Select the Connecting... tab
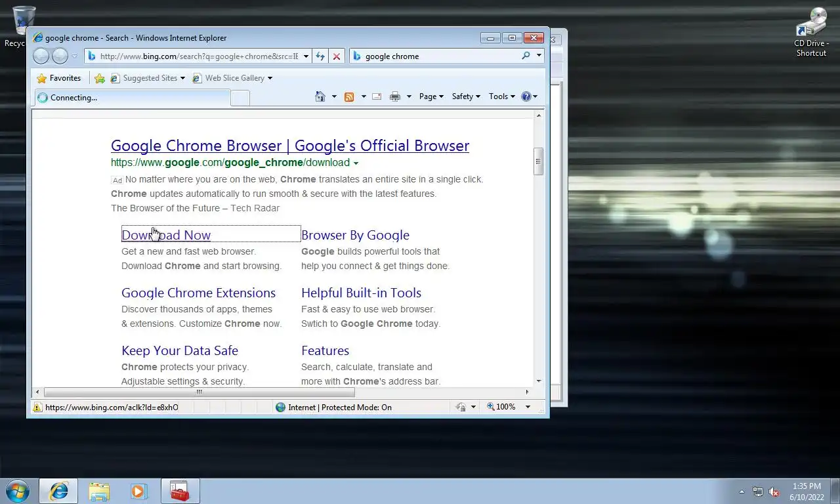 coord(133,98)
